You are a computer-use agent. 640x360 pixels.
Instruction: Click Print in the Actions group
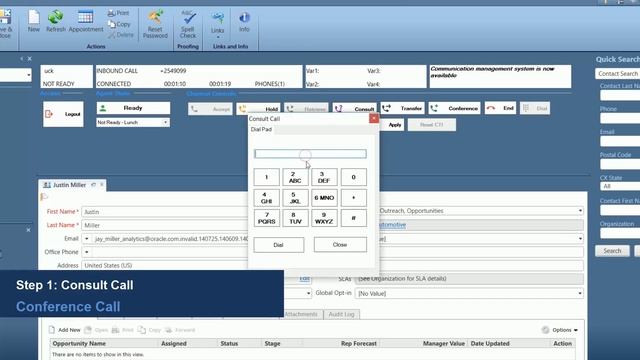118,13
